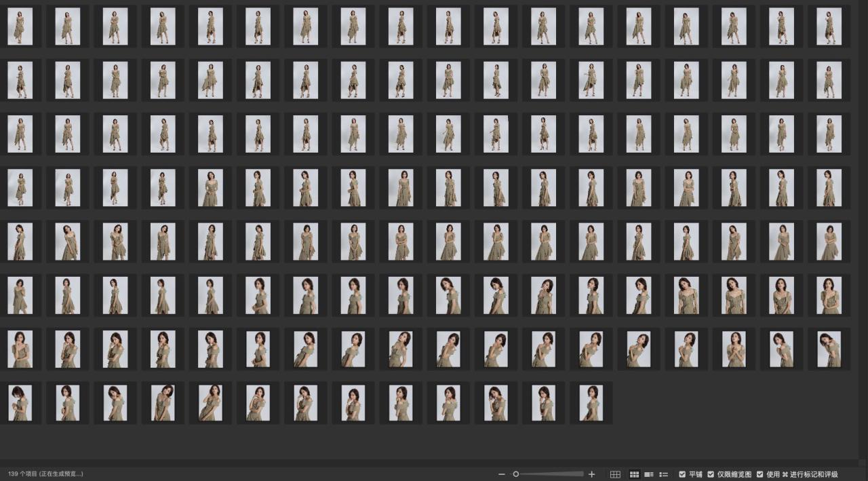
Task: Switch to thumbnails view icon
Action: (x=635, y=474)
